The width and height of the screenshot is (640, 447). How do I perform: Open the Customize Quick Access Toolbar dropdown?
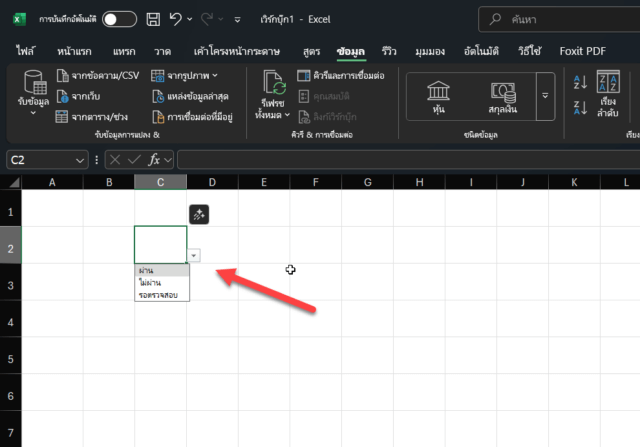click(x=237, y=20)
